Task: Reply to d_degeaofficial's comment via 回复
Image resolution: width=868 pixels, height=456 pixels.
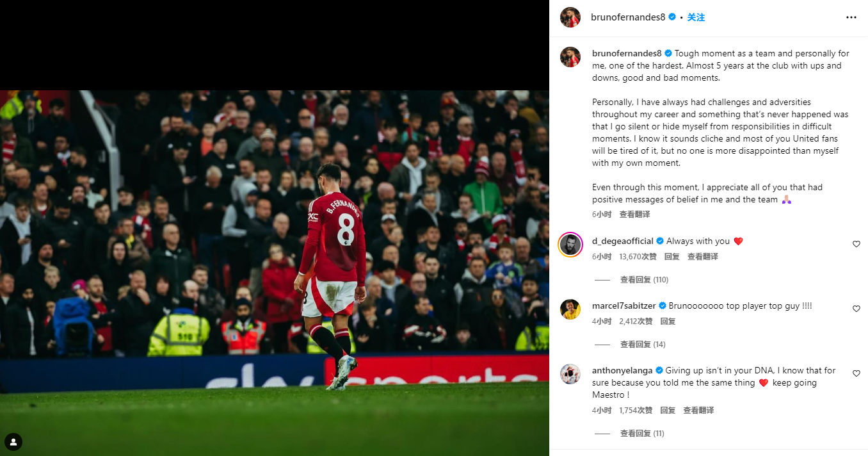Action: (671, 257)
